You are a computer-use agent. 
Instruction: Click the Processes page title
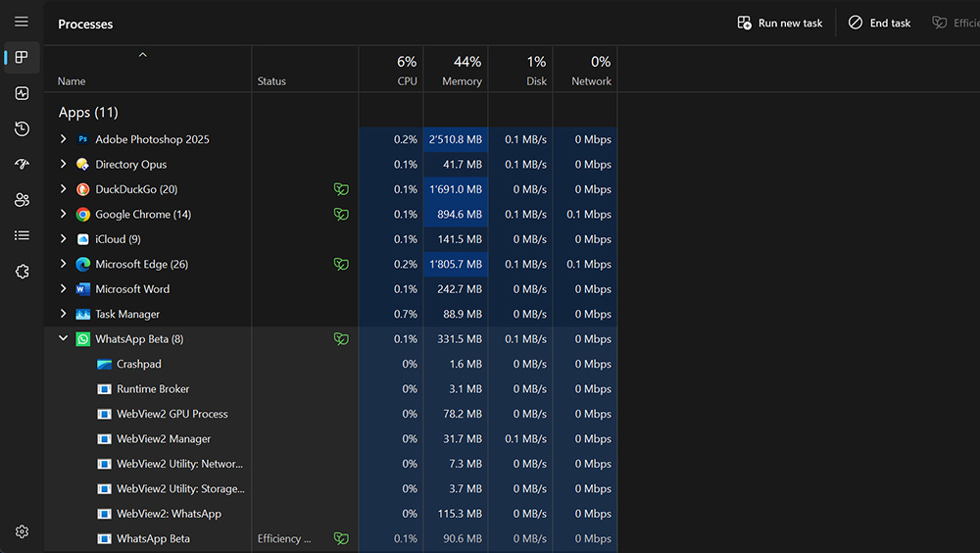[85, 24]
